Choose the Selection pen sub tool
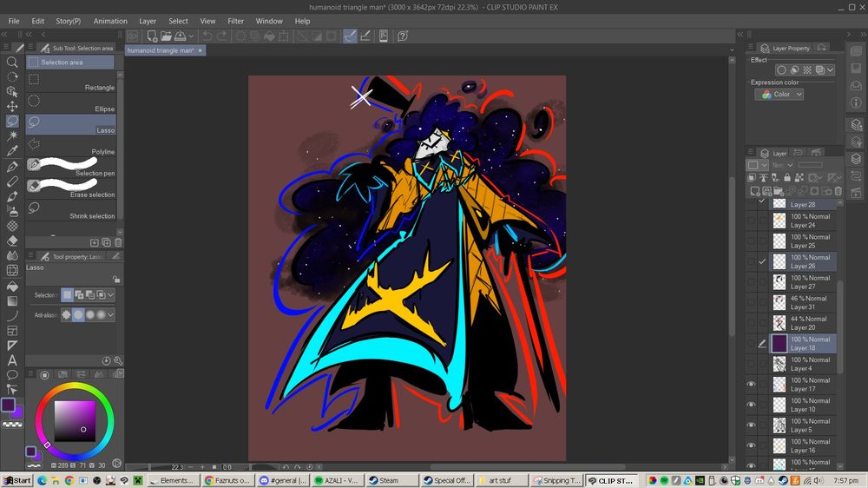This screenshot has width=868, height=488. pos(71,168)
